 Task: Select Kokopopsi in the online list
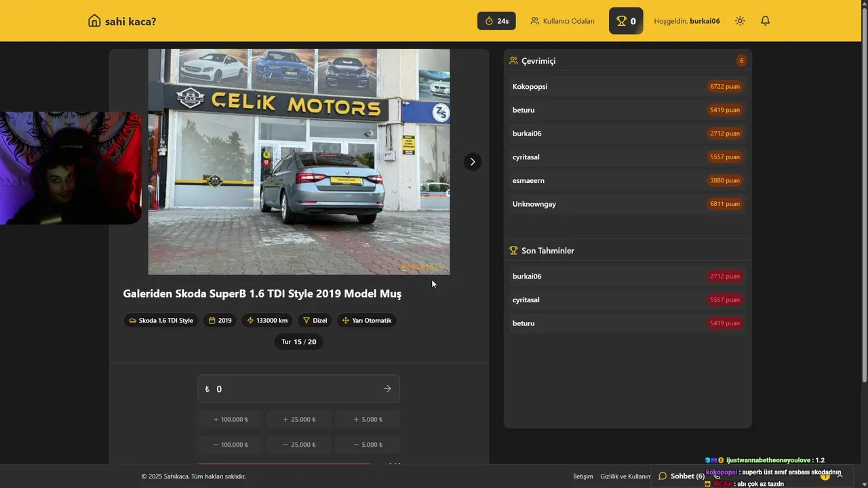click(627, 86)
